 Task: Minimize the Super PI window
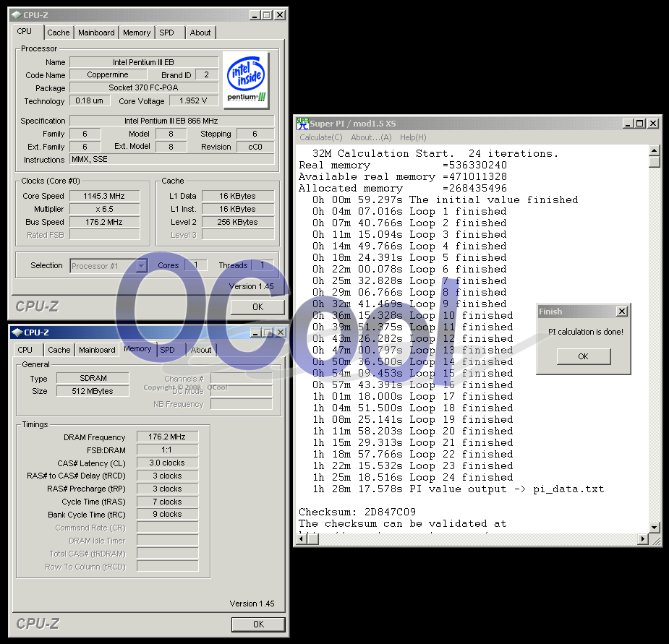[x=627, y=124]
